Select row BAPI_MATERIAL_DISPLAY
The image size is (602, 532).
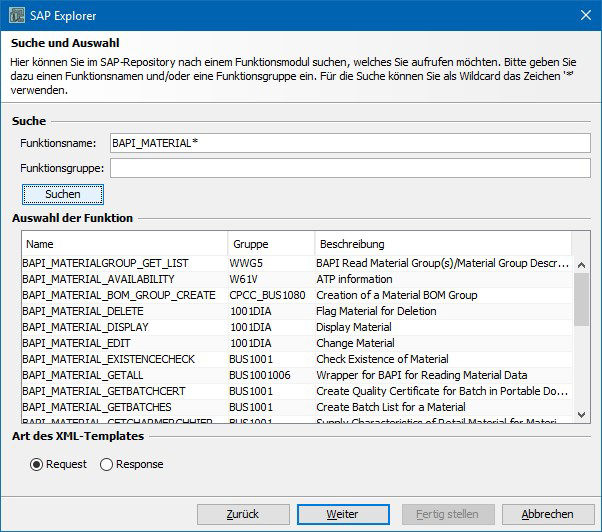pyautogui.click(x=297, y=327)
